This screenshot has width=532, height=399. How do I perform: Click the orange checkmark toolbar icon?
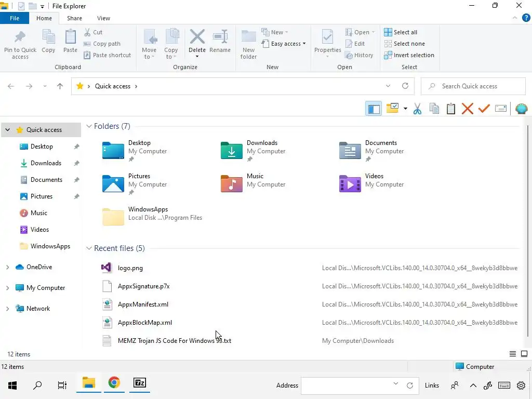[x=484, y=108]
